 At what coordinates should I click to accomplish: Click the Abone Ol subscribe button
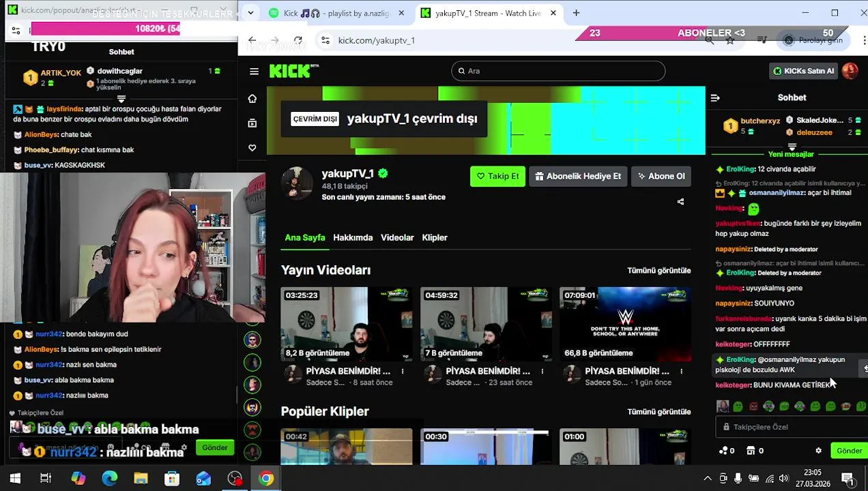(x=661, y=177)
